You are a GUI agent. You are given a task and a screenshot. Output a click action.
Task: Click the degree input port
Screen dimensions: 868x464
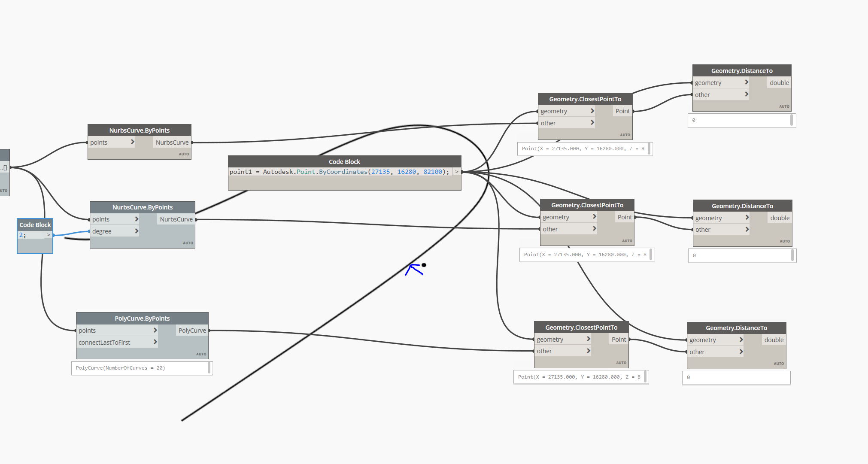pyautogui.click(x=115, y=231)
